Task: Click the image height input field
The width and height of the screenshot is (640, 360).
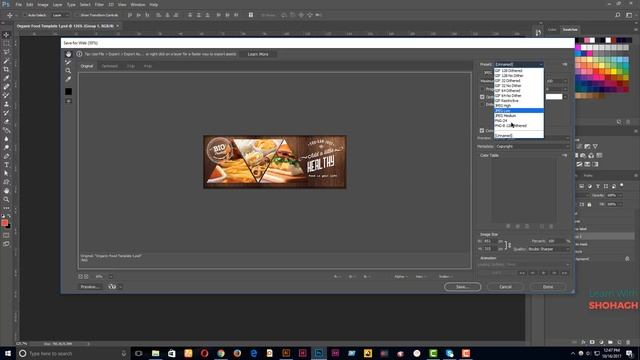Action: pyautogui.click(x=490, y=249)
